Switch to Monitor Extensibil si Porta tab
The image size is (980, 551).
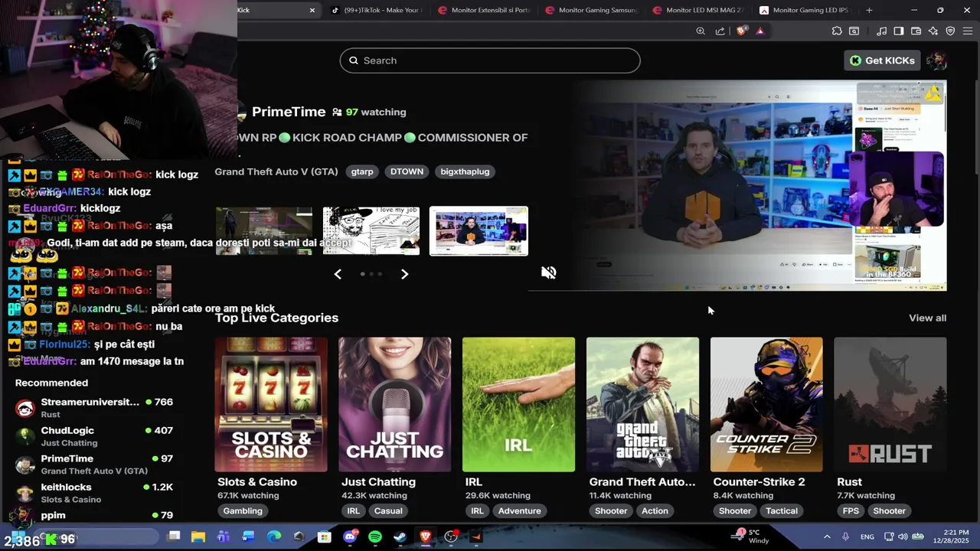484,10
